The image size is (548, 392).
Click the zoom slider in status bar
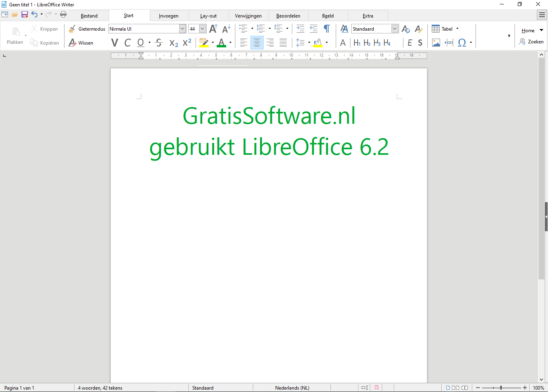pyautogui.click(x=501, y=388)
